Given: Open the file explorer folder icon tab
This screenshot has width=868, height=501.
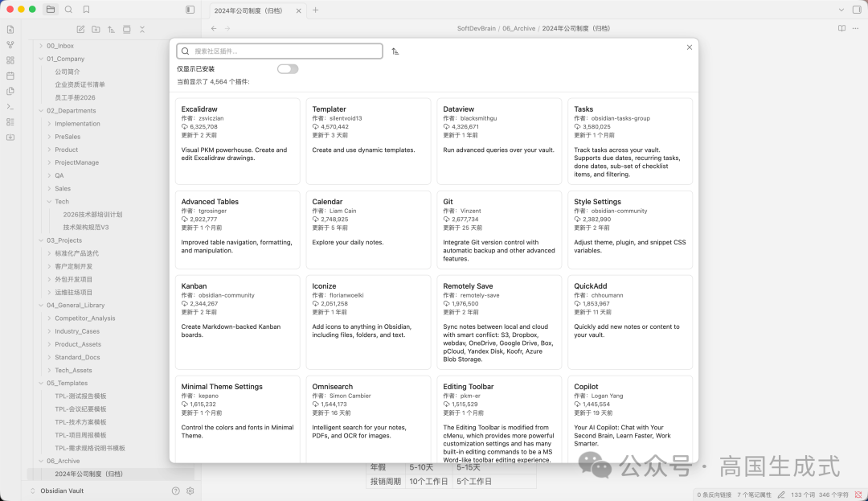Looking at the screenshot, I should click(x=51, y=10).
